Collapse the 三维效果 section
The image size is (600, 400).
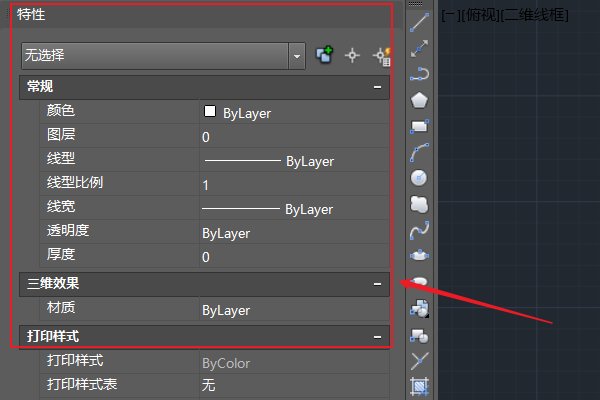pos(377,284)
